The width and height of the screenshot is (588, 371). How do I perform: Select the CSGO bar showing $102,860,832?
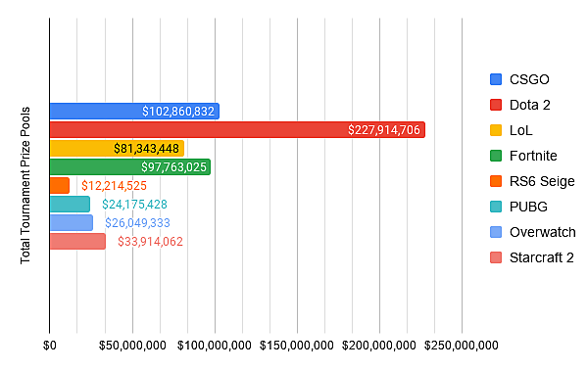[134, 112]
